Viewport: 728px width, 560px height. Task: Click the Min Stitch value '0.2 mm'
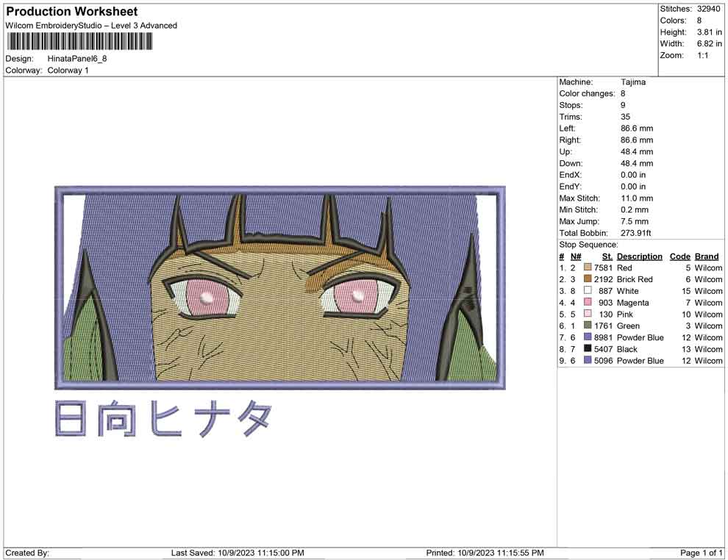coord(635,209)
